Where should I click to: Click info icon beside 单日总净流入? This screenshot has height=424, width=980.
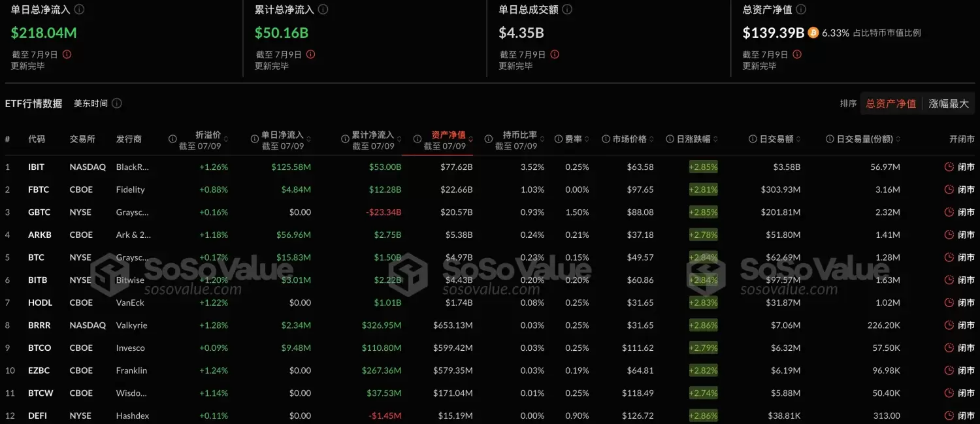pos(79,10)
